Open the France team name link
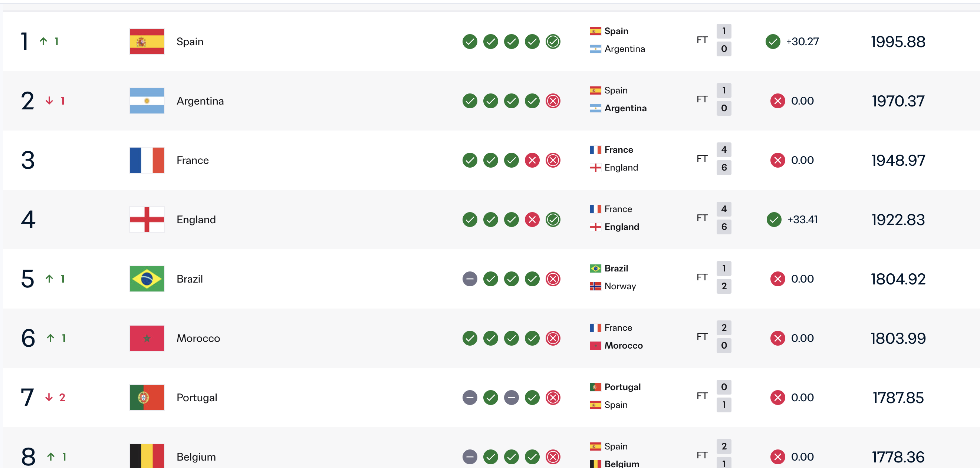 click(193, 160)
